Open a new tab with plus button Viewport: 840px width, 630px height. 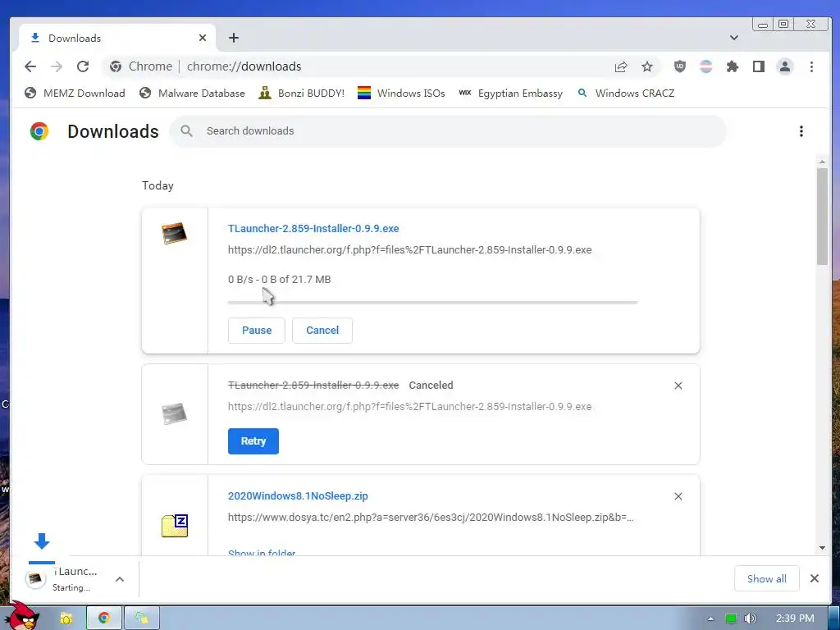[234, 38]
